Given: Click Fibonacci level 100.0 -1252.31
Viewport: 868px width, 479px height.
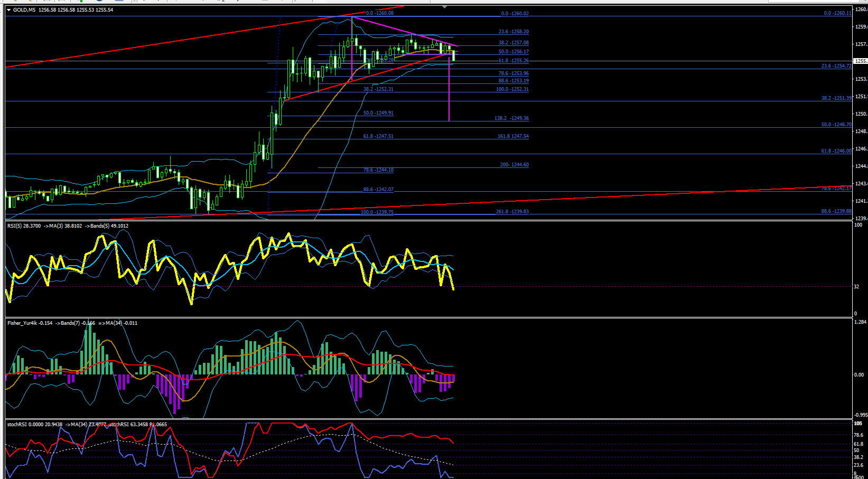Looking at the screenshot, I should 512,89.
